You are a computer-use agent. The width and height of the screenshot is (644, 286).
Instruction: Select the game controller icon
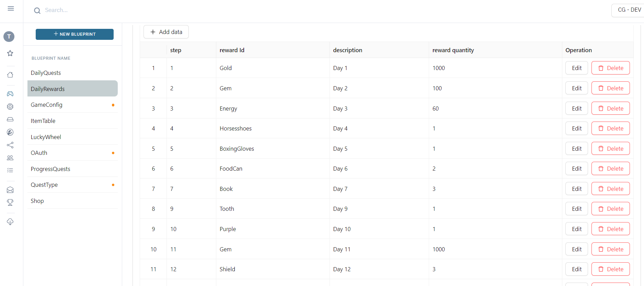point(10,94)
